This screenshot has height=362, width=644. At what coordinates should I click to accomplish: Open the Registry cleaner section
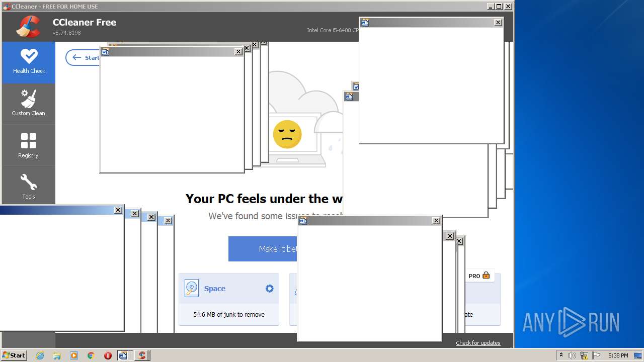coord(29,145)
